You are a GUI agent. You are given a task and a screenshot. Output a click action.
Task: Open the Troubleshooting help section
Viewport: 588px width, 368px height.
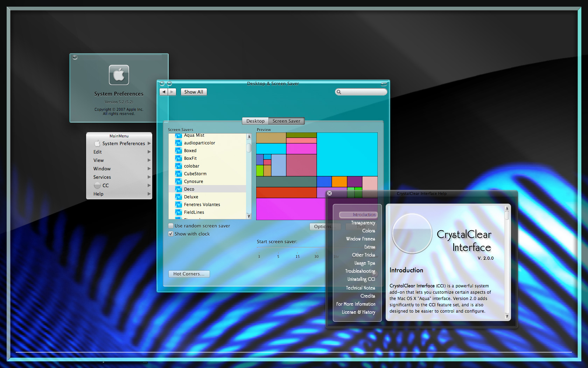point(360,271)
